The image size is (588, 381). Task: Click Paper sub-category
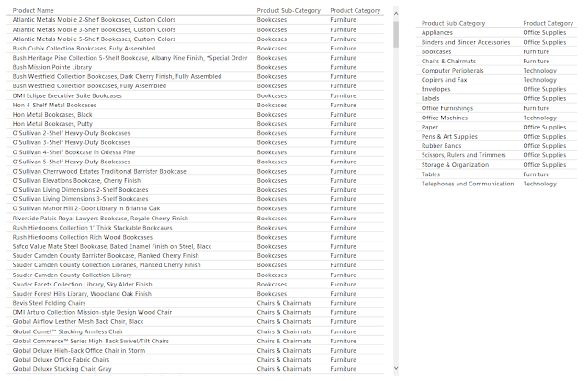[429, 127]
